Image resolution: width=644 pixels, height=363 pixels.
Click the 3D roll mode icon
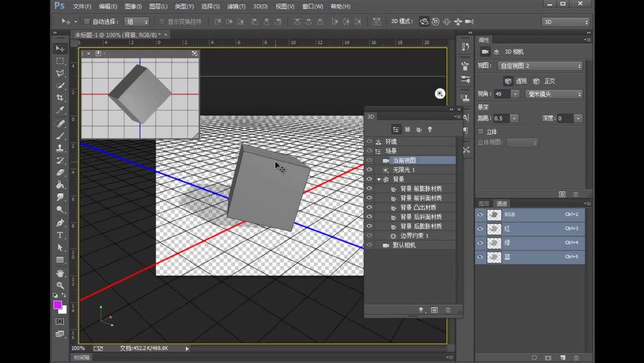(x=435, y=21)
